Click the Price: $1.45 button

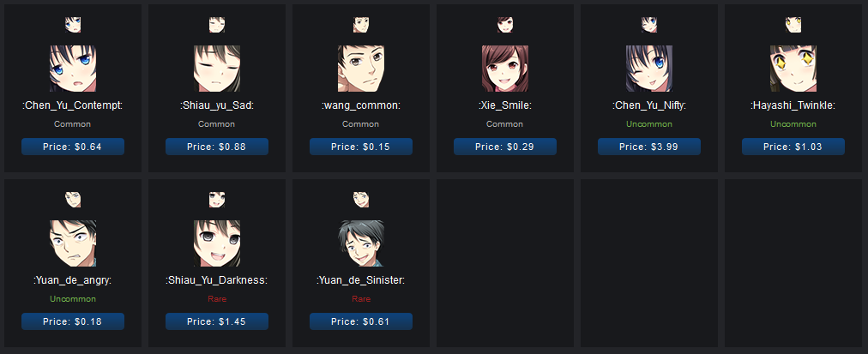[x=217, y=321]
